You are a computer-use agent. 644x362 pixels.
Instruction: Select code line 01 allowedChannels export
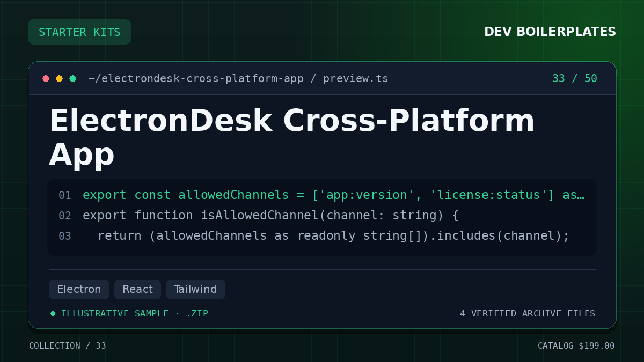(333, 195)
